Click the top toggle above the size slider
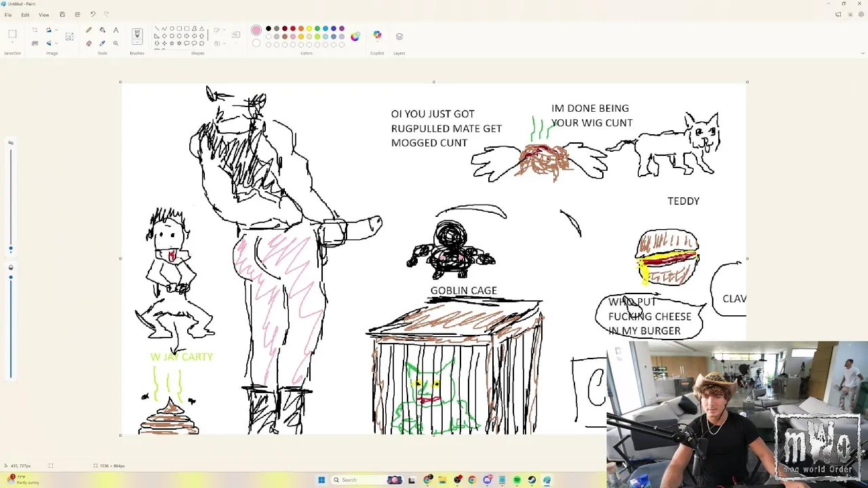 pyautogui.click(x=10, y=142)
